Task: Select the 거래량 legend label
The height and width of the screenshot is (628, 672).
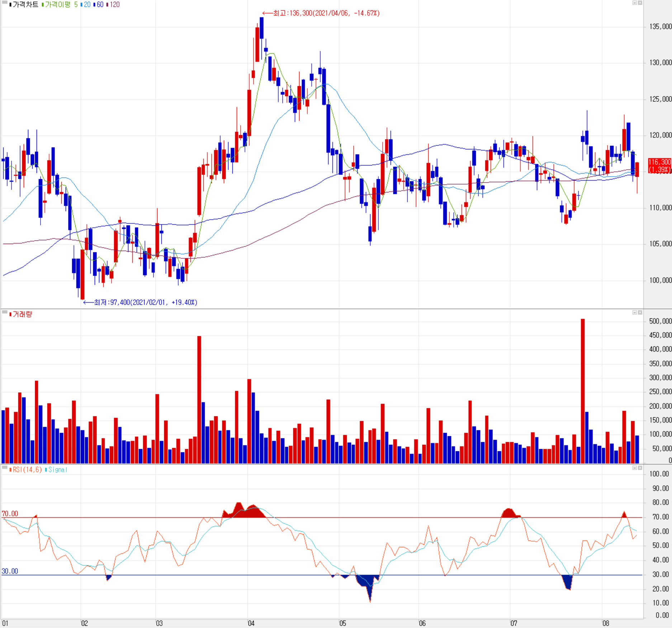Action: coord(23,314)
